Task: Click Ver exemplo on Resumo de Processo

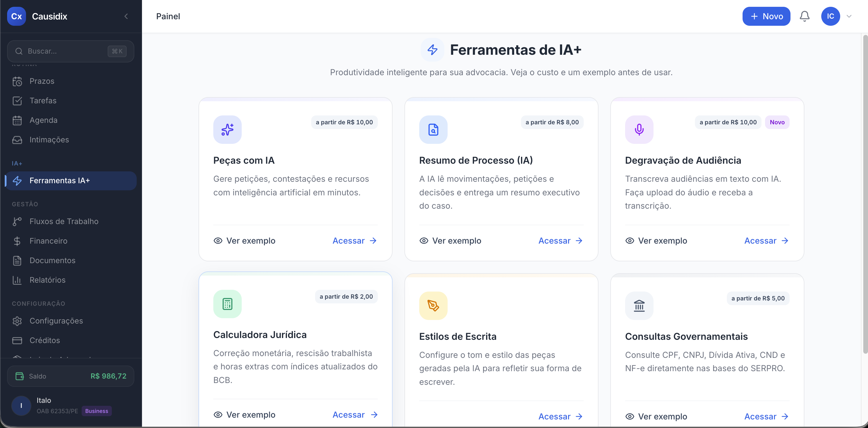Action: click(x=450, y=241)
